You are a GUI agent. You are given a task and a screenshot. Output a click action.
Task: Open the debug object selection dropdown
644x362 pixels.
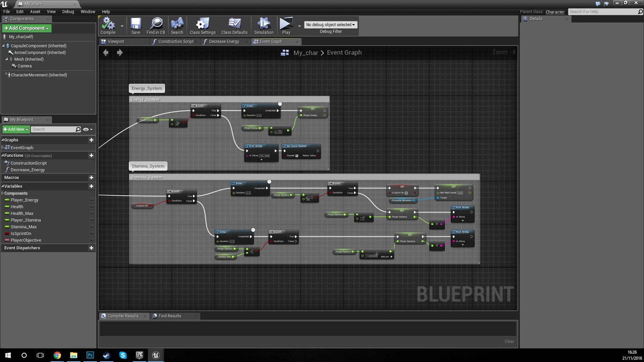tap(330, 25)
